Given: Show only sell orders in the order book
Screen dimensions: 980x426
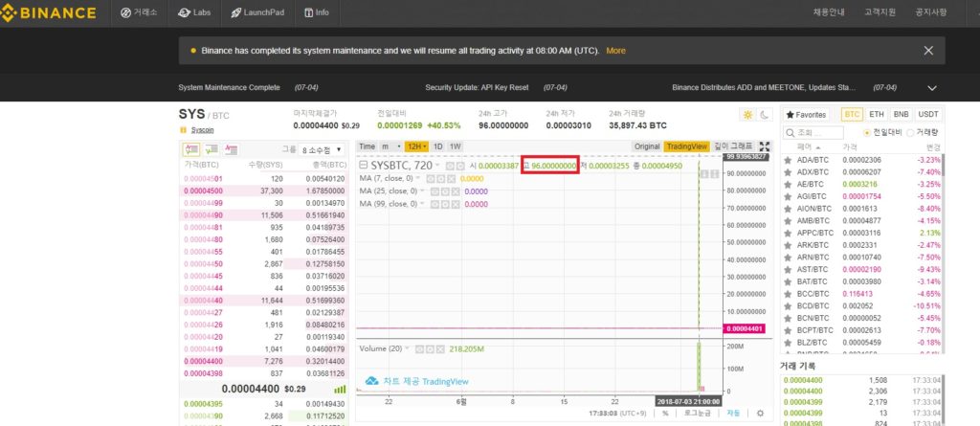Looking at the screenshot, I should click(x=232, y=149).
